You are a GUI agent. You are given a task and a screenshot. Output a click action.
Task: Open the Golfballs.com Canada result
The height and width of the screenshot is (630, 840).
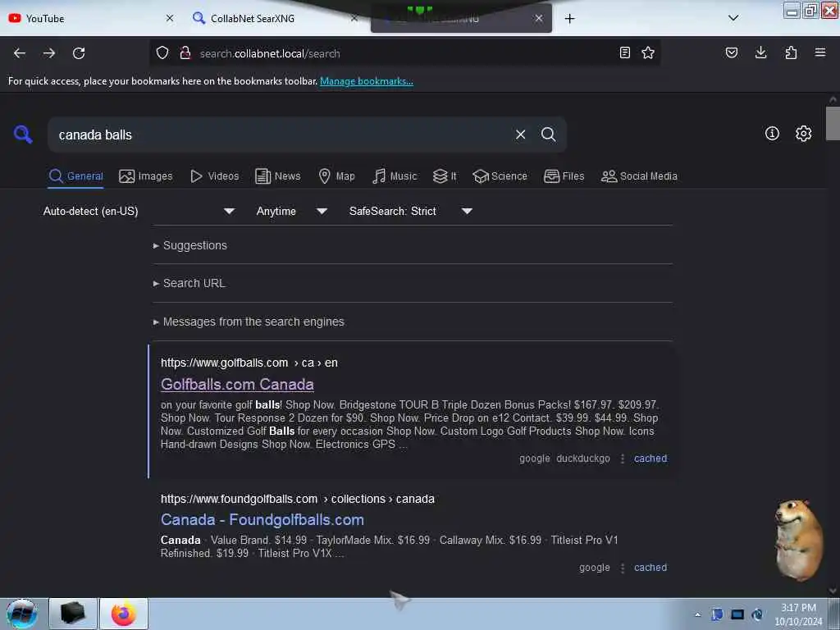(x=237, y=384)
